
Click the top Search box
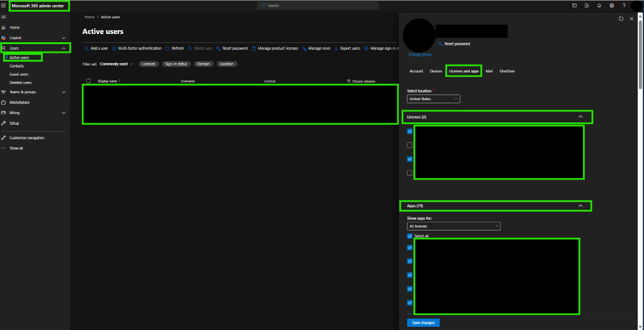318,6
